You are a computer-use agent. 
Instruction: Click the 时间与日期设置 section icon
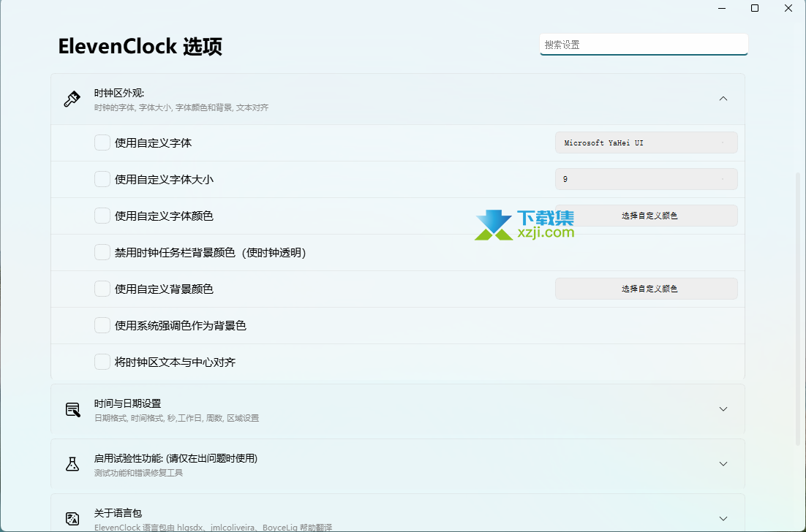(x=72, y=410)
